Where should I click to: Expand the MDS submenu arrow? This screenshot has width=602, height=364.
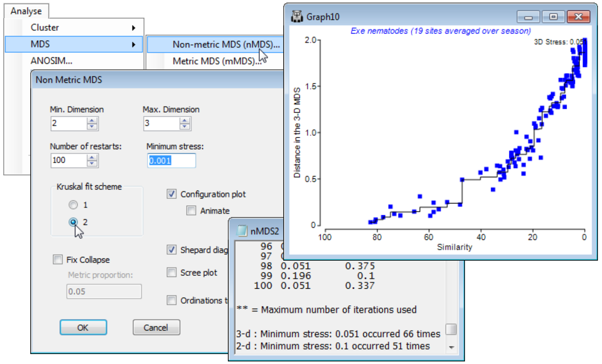click(133, 45)
